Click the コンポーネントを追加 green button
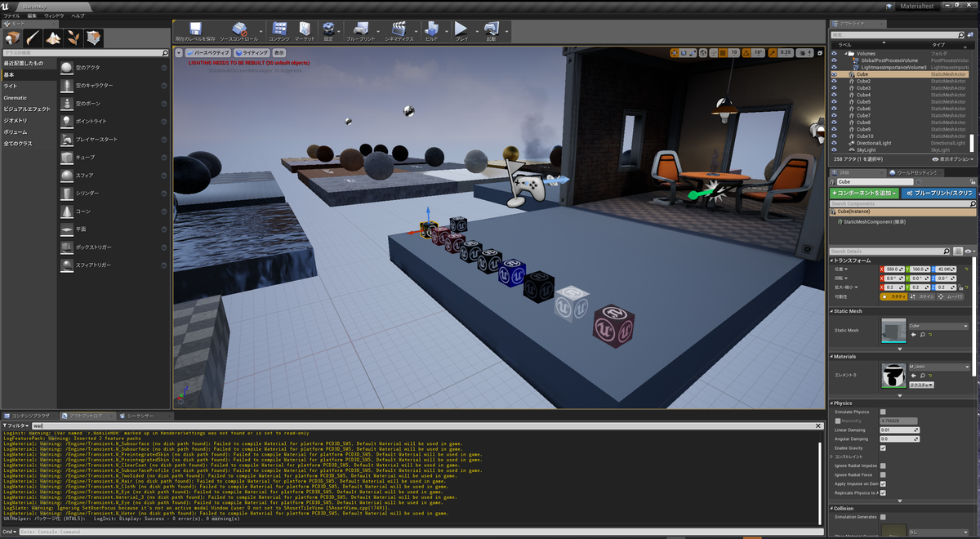This screenshot has height=539, width=980. (x=864, y=192)
